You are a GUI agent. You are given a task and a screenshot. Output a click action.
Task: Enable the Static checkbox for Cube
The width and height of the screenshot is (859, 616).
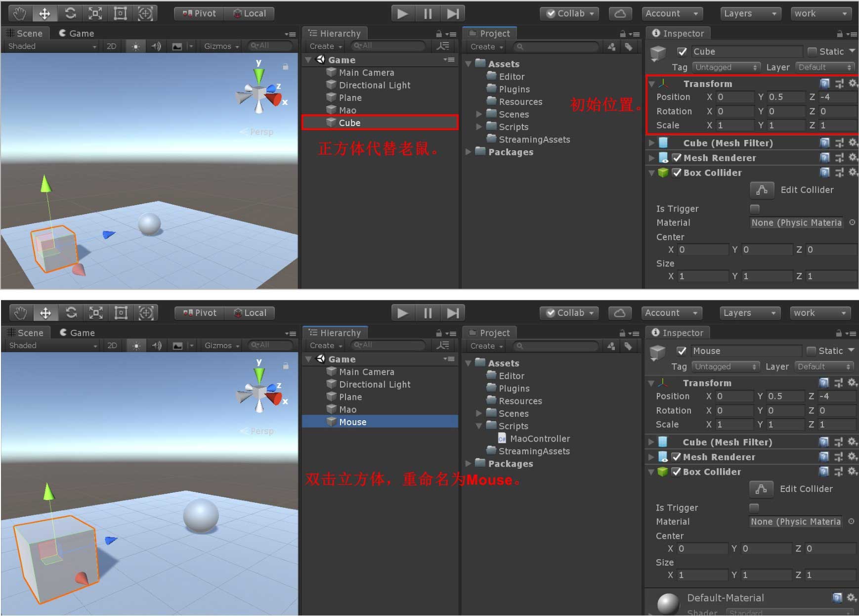tap(812, 51)
